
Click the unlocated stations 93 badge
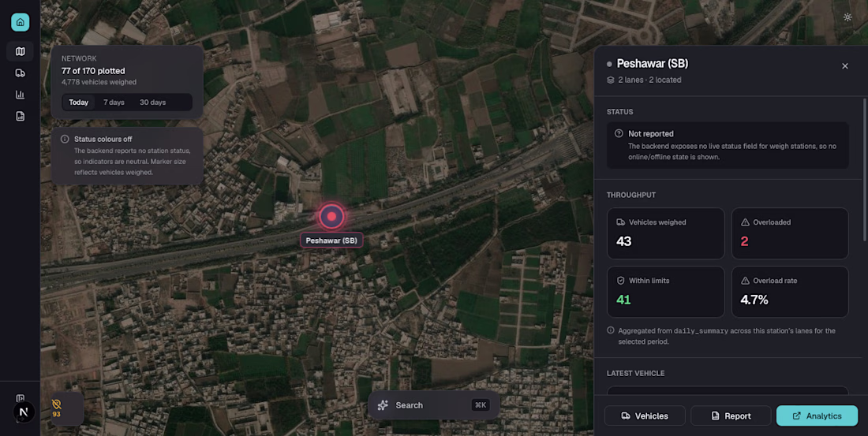pyautogui.click(x=57, y=408)
